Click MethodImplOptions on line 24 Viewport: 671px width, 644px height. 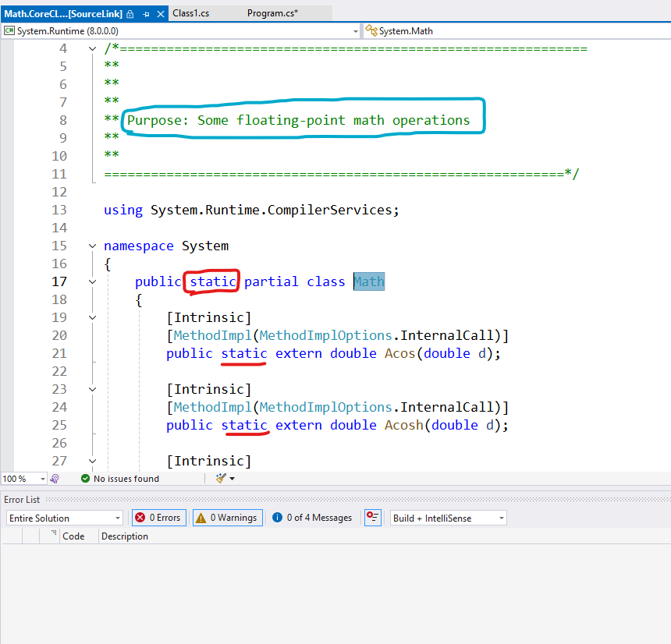[325, 407]
